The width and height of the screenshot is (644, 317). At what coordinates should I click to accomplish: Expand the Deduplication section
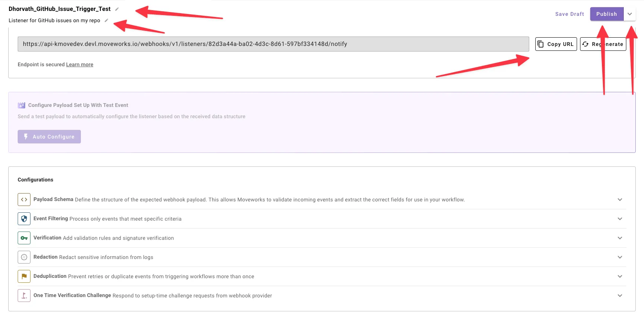coord(620,276)
